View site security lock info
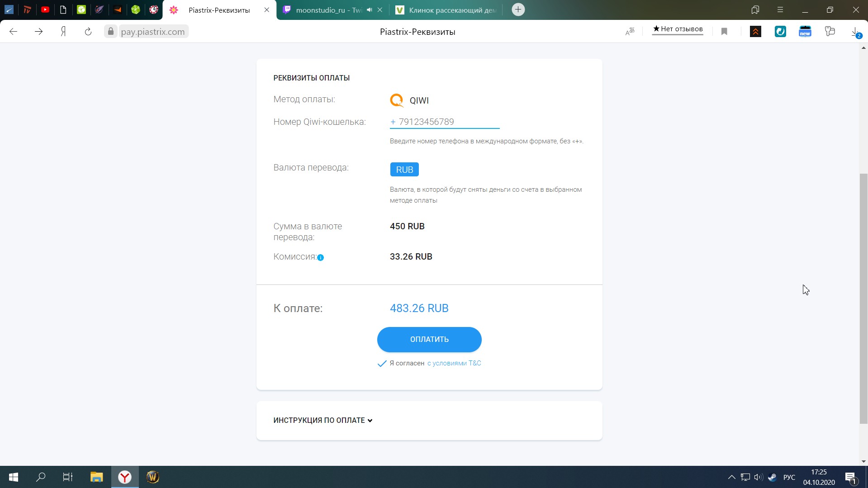This screenshot has width=868, height=488. (x=111, y=32)
